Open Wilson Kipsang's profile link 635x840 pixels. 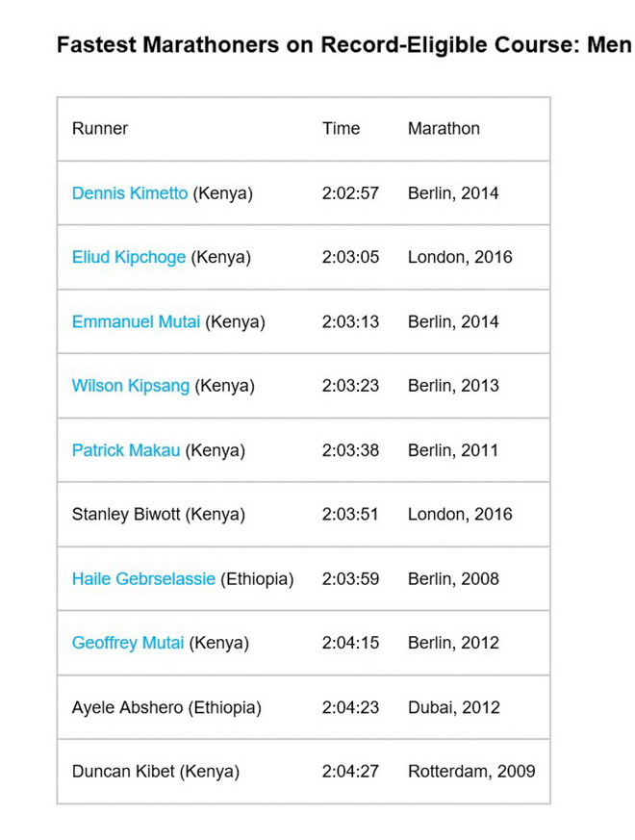131,386
